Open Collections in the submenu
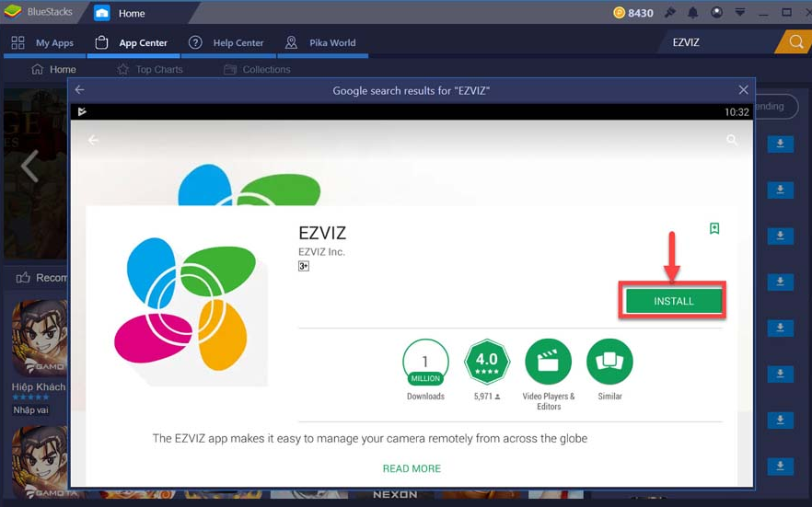The width and height of the screenshot is (812, 507). pos(257,69)
